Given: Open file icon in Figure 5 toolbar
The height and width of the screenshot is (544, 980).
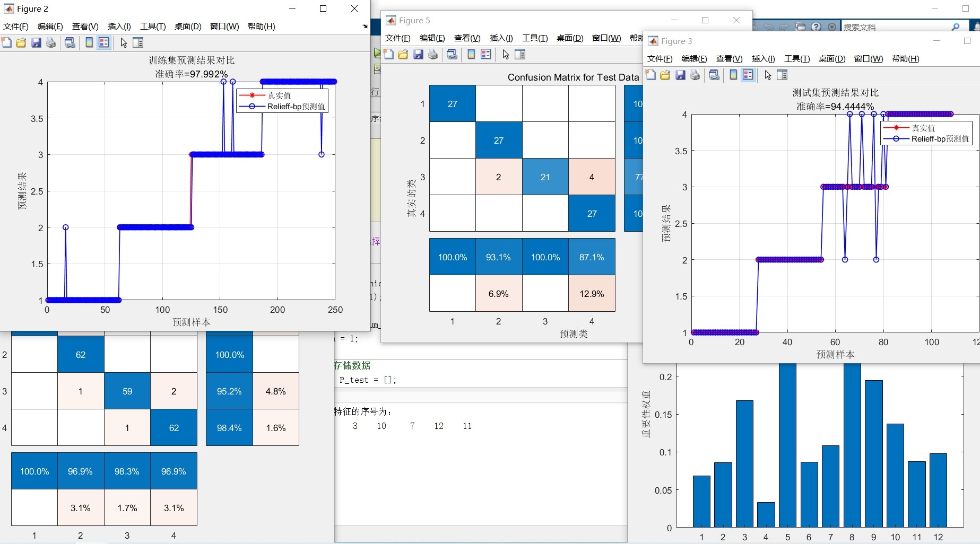Looking at the screenshot, I should [403, 55].
